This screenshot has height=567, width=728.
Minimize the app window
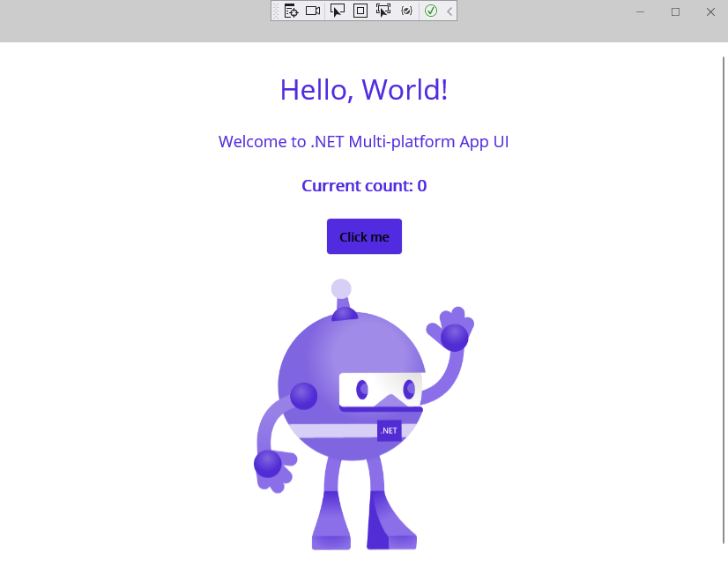pos(641,11)
